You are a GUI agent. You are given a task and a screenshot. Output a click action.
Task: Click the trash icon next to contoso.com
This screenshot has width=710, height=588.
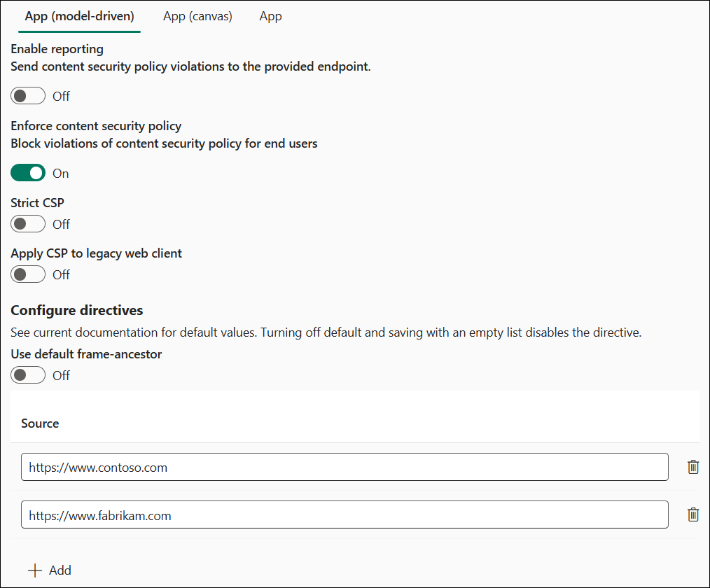[x=693, y=467]
